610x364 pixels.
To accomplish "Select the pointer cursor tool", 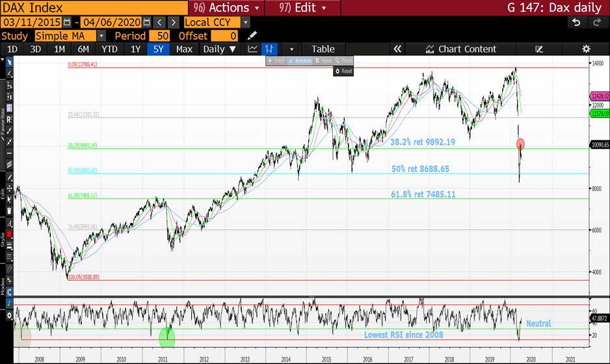I will coord(9,62).
